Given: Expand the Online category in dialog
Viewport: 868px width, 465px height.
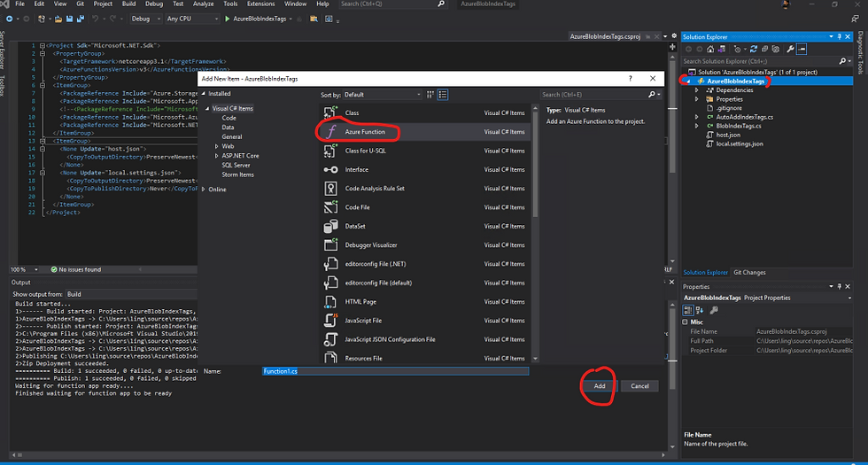Looking at the screenshot, I should [204, 190].
